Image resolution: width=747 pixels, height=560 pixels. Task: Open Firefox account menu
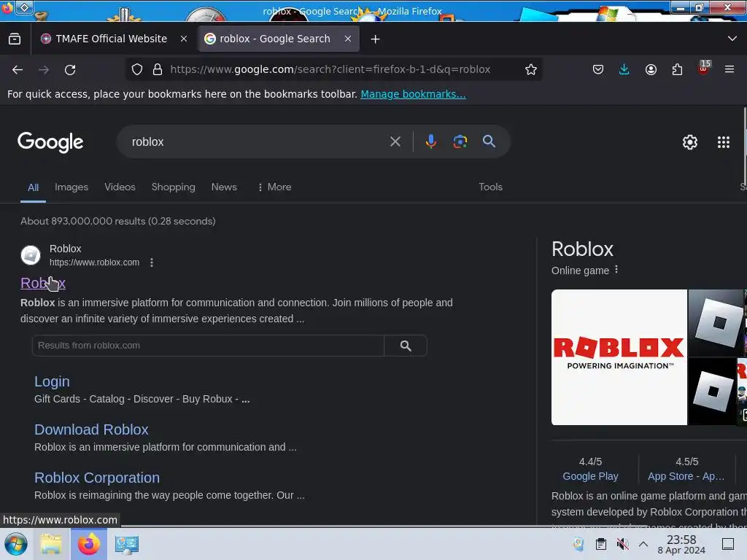click(651, 69)
